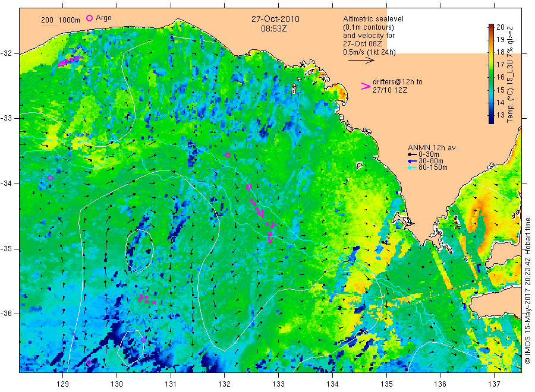Click the '130' longitude axis label
535x392 pixels.
(117, 384)
